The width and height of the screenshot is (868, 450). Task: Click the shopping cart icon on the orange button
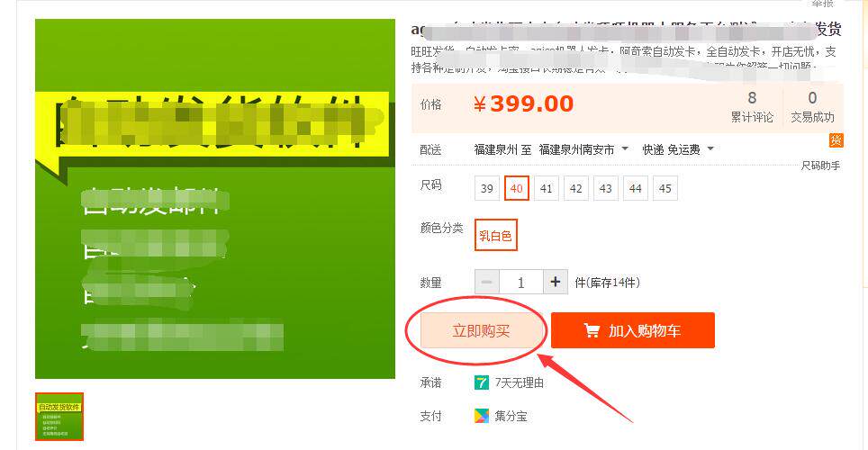point(592,331)
